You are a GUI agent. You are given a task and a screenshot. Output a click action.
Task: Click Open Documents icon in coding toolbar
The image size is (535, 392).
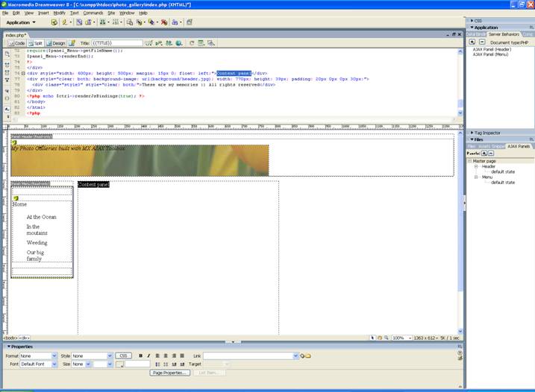(x=7, y=54)
